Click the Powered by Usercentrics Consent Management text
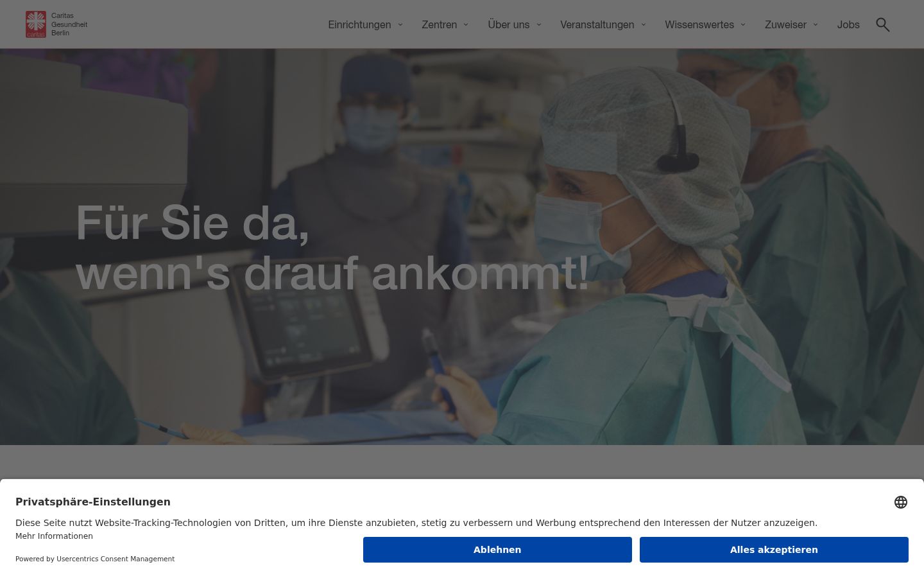Image resolution: width=924 pixels, height=578 pixels. click(x=95, y=559)
